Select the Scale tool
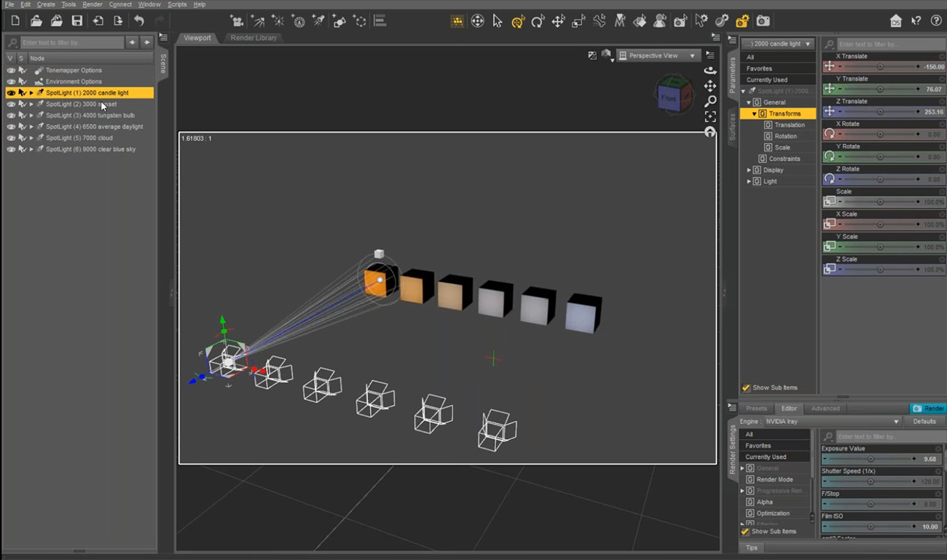 point(578,22)
